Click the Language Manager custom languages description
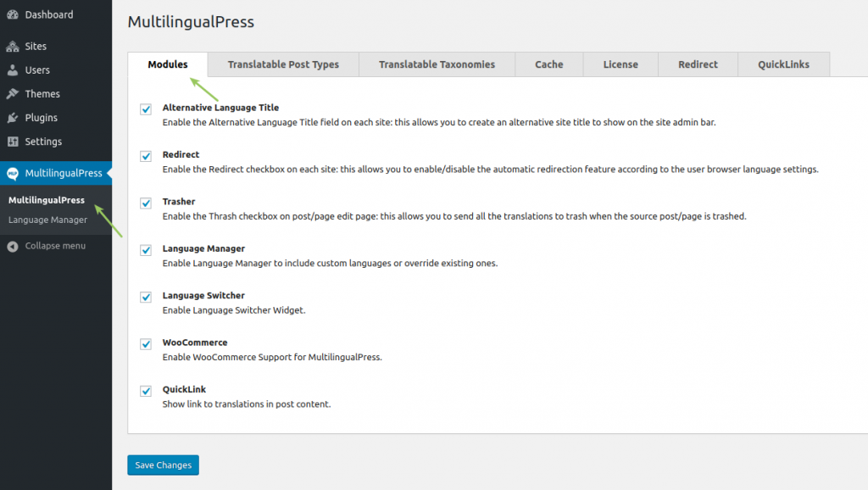 (330, 264)
